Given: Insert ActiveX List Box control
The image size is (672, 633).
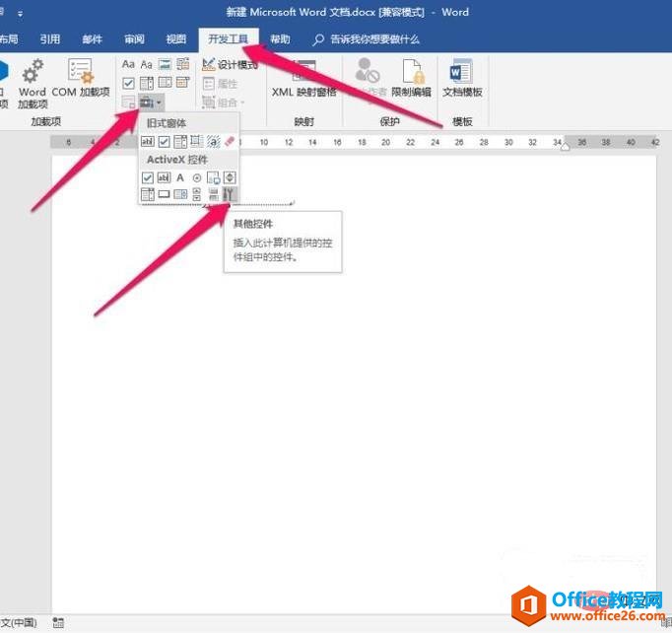Looking at the screenshot, I should (180, 194).
